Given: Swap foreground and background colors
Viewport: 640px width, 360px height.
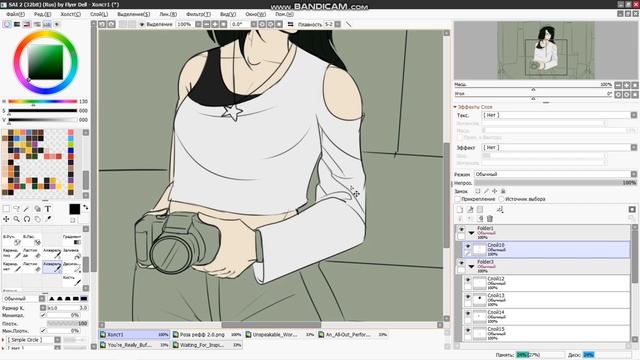Looking at the screenshot, I should point(85,207).
